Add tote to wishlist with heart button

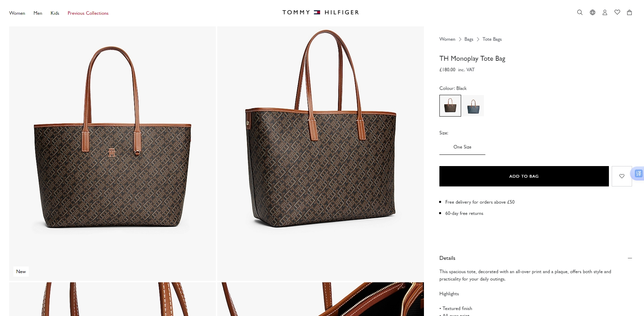(x=622, y=176)
